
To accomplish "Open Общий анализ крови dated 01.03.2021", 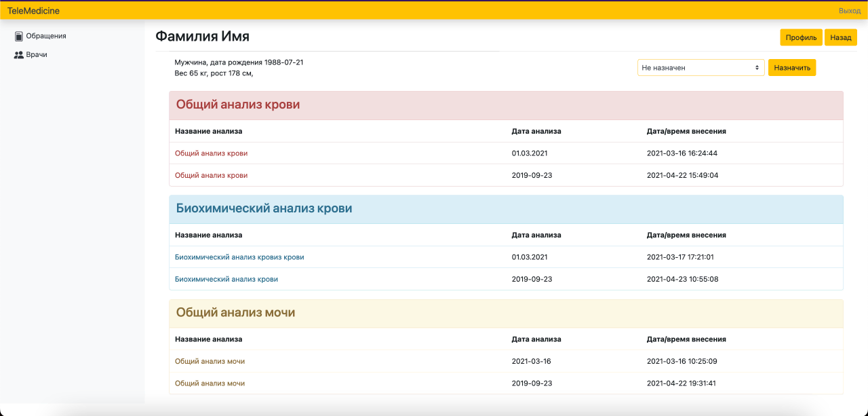I will 211,153.
